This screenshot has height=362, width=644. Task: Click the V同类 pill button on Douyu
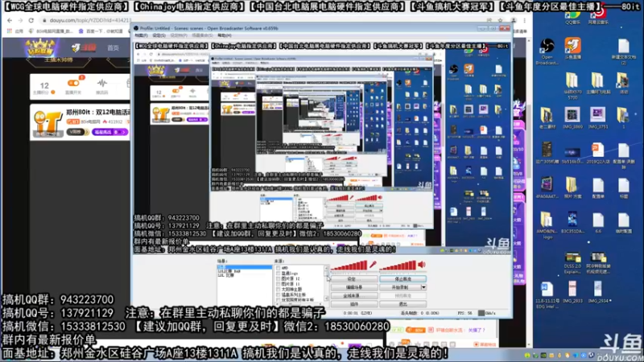tap(78, 132)
